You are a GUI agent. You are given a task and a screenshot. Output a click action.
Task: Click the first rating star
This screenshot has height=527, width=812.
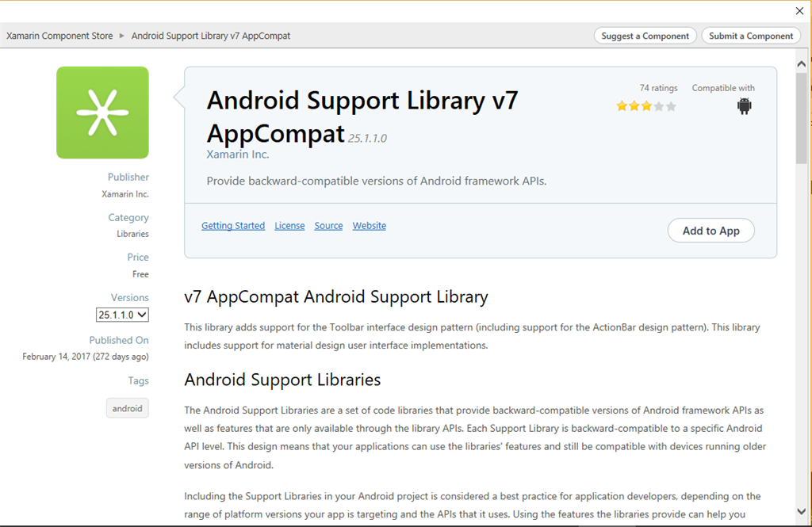tap(622, 106)
